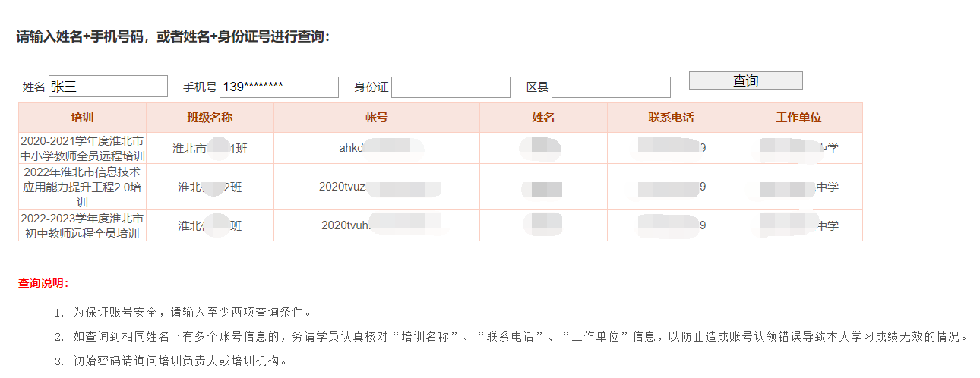Click the account cell starting with ahkd

tap(377, 148)
